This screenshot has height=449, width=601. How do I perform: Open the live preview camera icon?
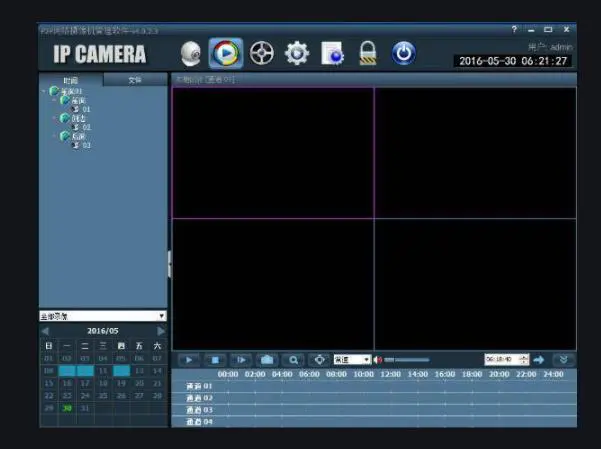pyautogui.click(x=190, y=53)
